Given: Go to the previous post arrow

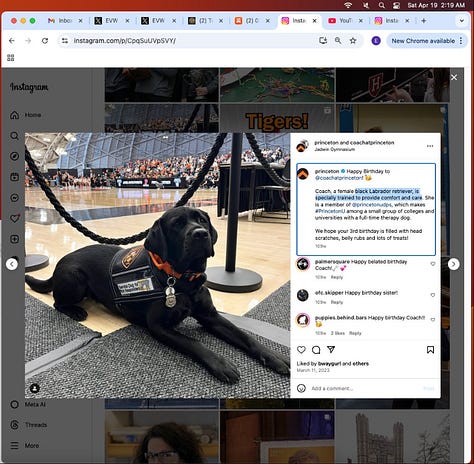Looking at the screenshot, I should pos(12,264).
